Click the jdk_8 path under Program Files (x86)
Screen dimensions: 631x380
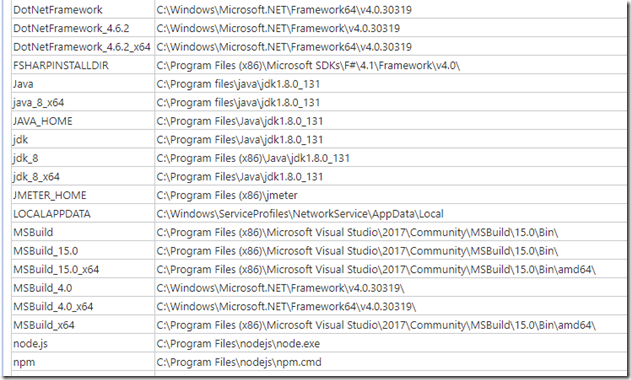[x=253, y=158]
